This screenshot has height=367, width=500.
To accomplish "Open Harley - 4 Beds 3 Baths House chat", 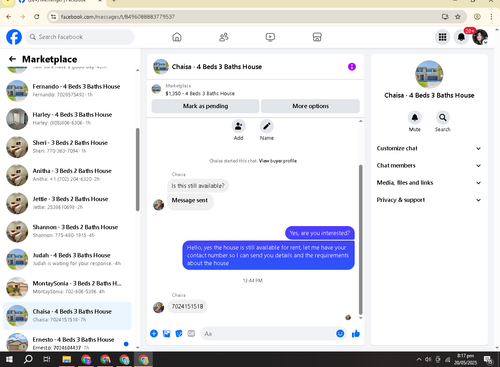I will click(67, 118).
